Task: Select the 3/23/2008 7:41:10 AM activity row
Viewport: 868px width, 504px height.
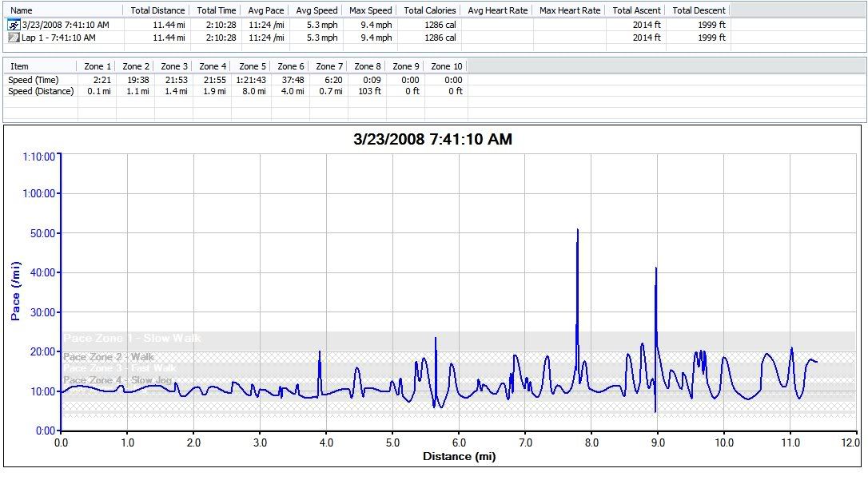Action: click(x=65, y=25)
